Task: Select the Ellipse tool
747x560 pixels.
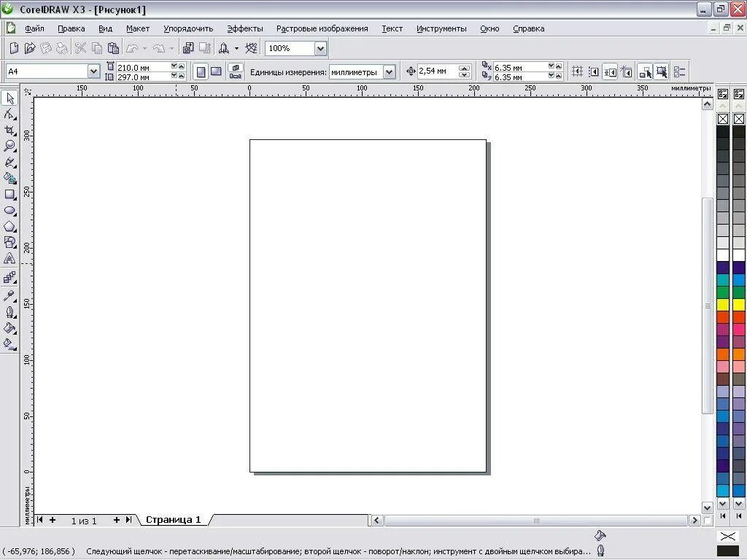Action: point(9,211)
